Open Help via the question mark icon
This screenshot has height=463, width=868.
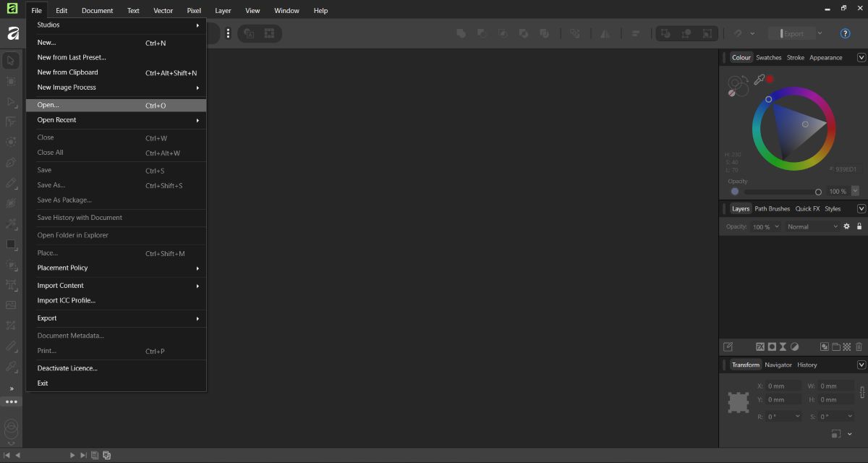(844, 33)
